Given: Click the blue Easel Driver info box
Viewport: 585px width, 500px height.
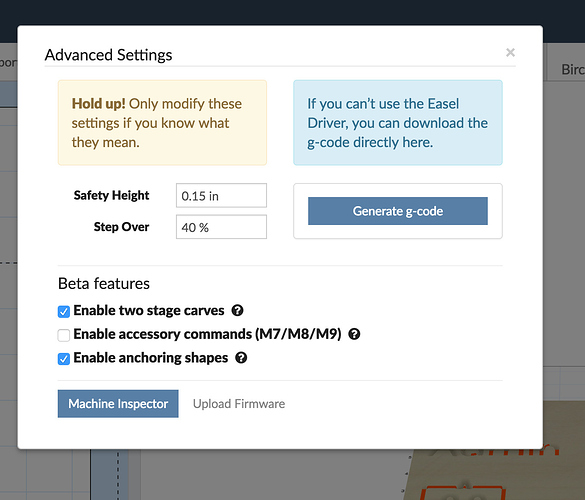Looking at the screenshot, I should click(398, 122).
